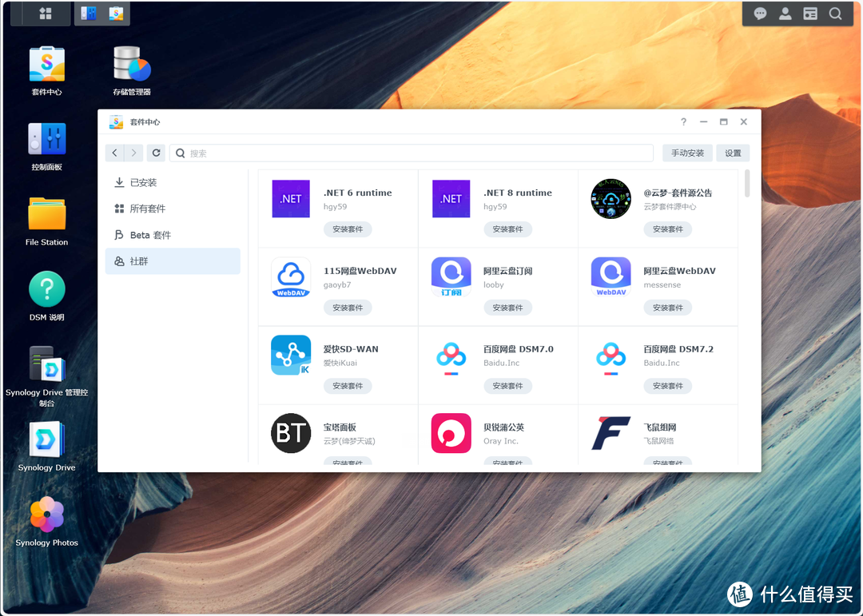Select Beta 套件 in the sidebar
Image resolution: width=863 pixels, height=616 pixels.
tap(173, 235)
